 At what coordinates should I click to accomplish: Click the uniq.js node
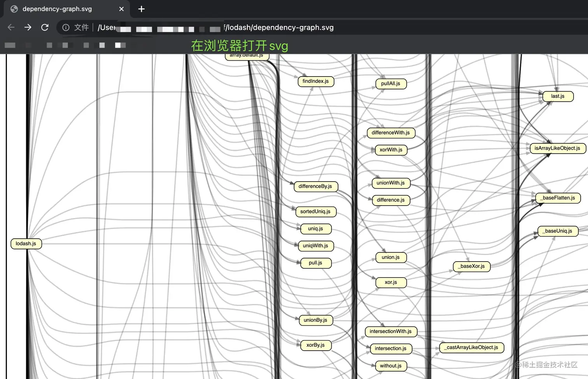pyautogui.click(x=315, y=229)
